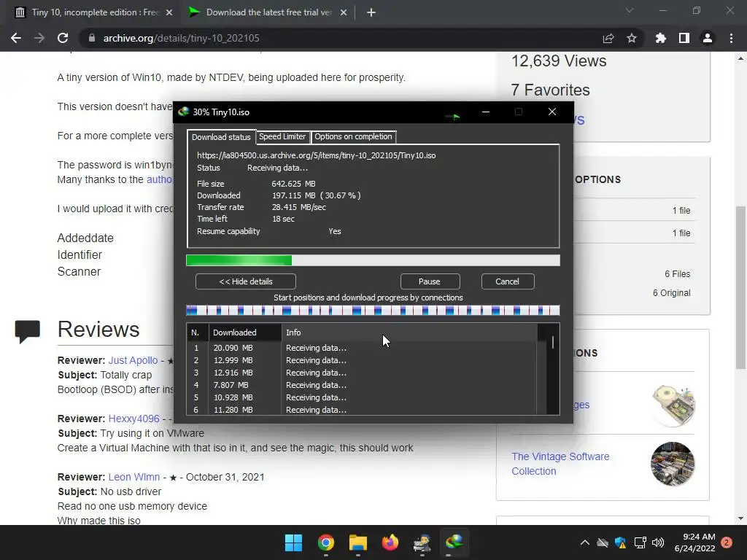The height and width of the screenshot is (560, 747).
Task: Close the Download latest free trial tab
Action: tap(344, 12)
